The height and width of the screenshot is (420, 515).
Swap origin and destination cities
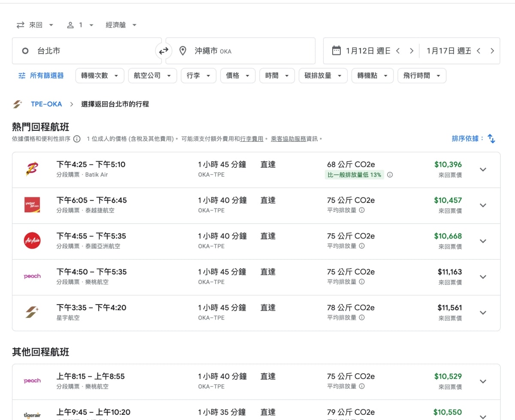point(164,51)
